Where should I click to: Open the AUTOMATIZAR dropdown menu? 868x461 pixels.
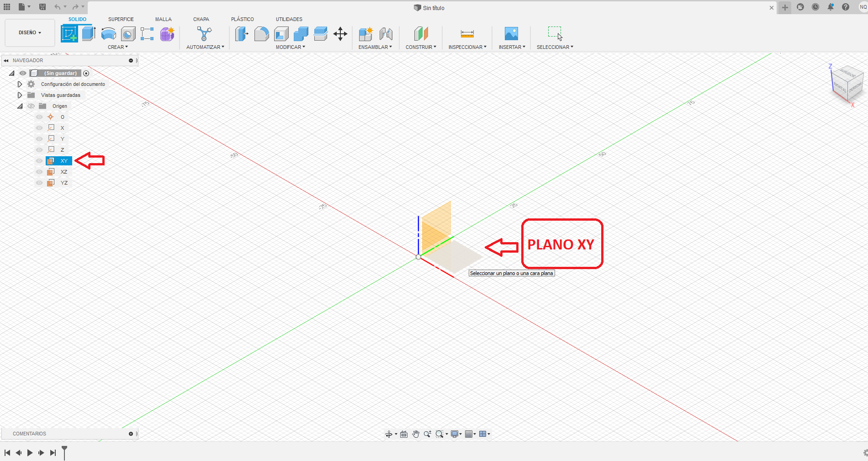click(x=205, y=47)
